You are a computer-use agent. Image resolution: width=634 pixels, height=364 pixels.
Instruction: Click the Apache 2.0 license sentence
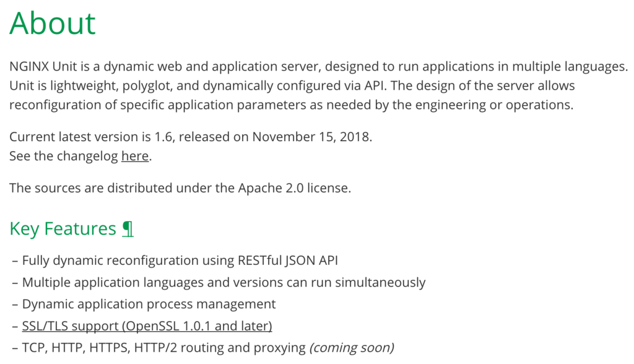click(180, 188)
